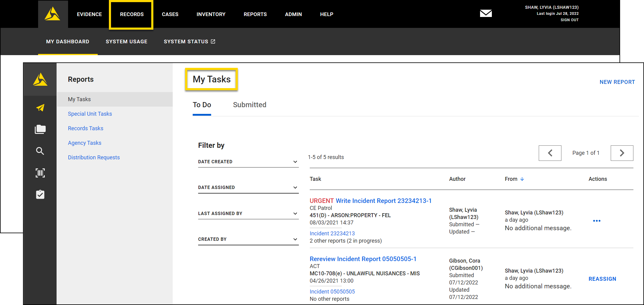Switch to the Submitted tab

250,105
